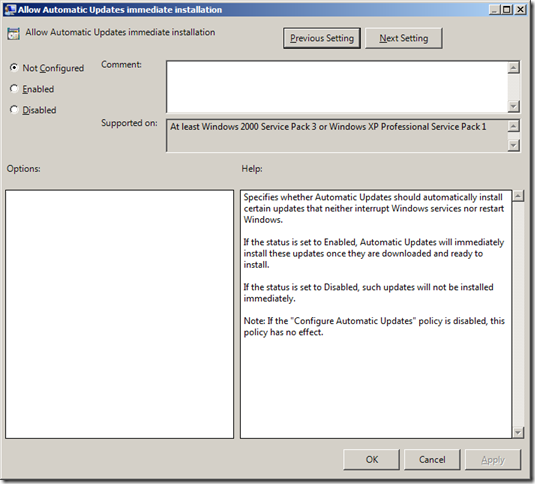Viewport: 535px width, 484px height.
Task: Go to Next Setting
Action: 404,38
